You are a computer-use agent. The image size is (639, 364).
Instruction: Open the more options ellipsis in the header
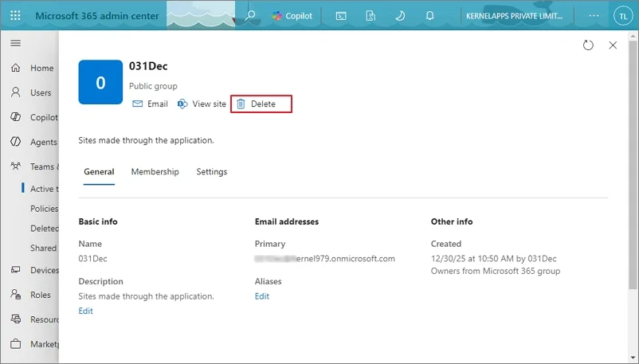pos(594,15)
